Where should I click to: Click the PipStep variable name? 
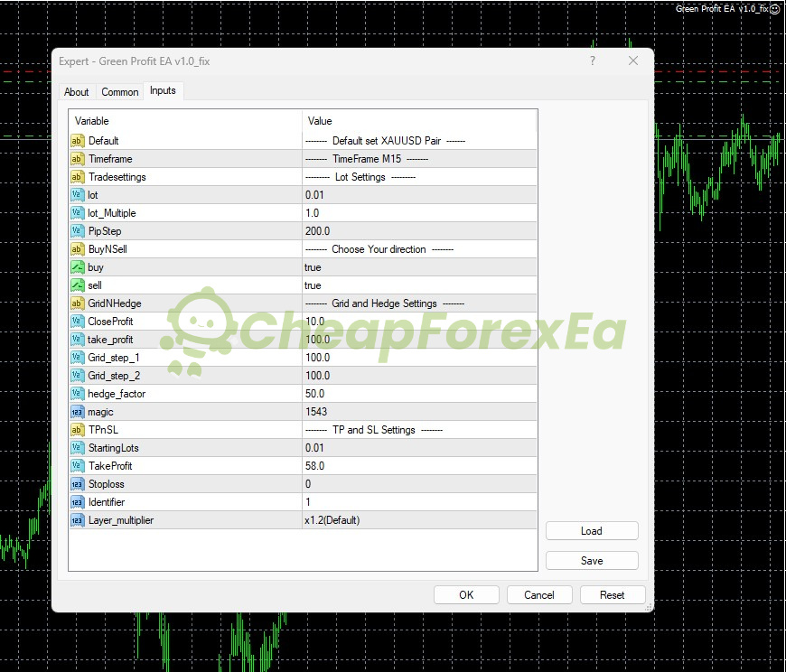click(x=105, y=231)
